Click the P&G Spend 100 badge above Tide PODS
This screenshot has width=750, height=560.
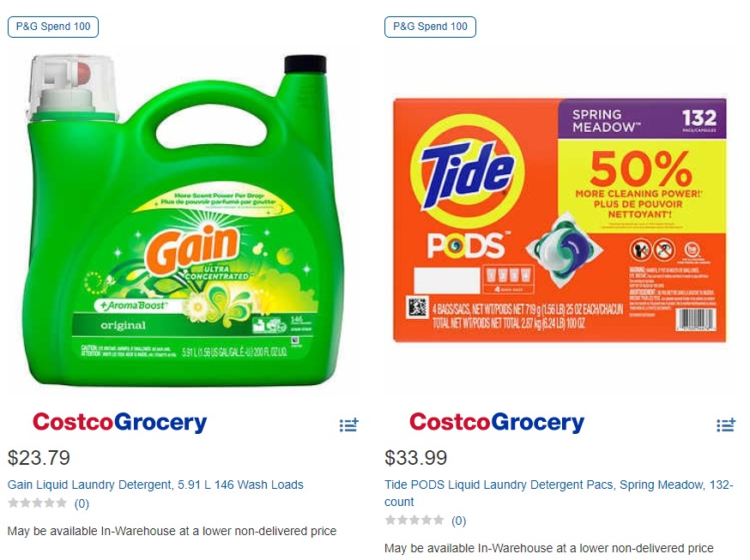(x=430, y=27)
